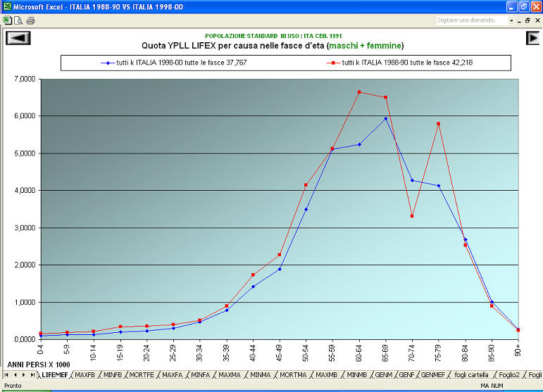Click blue data point peak at 65-69
This screenshot has height=392, width=543.
(385, 119)
